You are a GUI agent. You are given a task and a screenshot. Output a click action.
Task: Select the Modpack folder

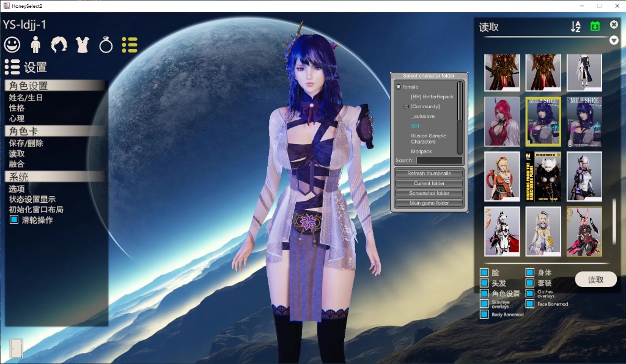coord(421,151)
